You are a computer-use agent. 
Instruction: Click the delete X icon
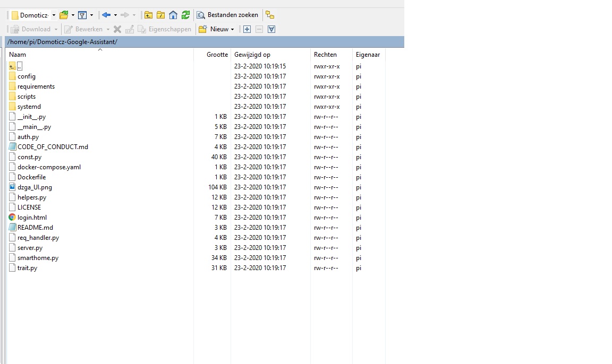[117, 29]
